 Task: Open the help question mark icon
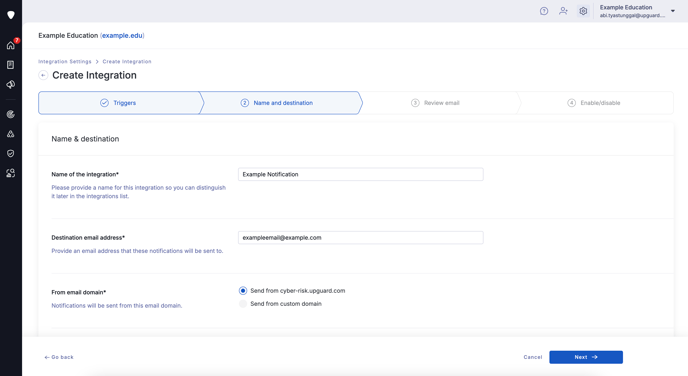pos(544,11)
